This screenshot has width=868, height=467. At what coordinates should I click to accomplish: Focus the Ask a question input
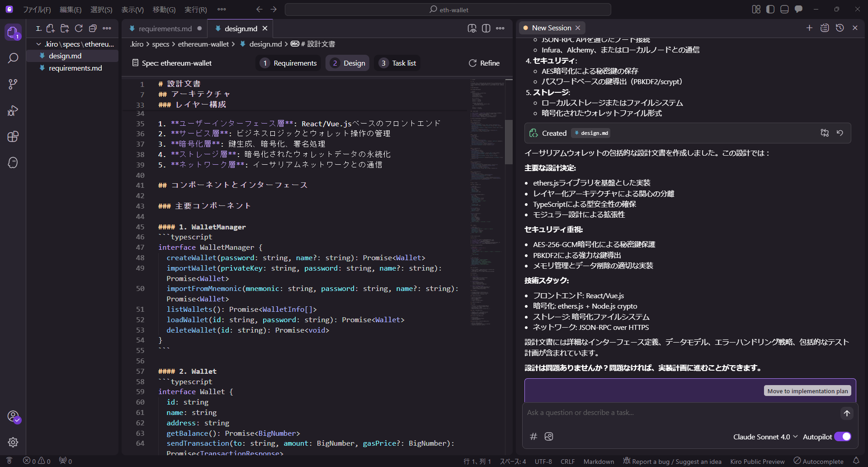(x=680, y=413)
